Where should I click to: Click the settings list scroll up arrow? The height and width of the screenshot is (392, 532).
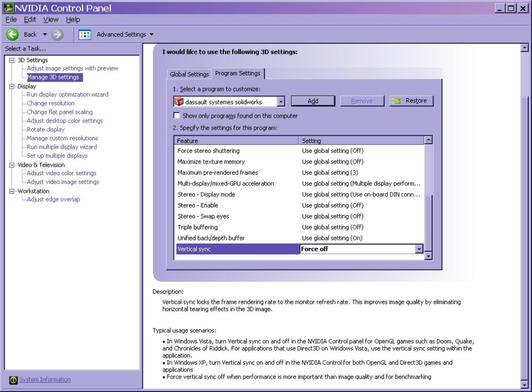click(x=428, y=140)
